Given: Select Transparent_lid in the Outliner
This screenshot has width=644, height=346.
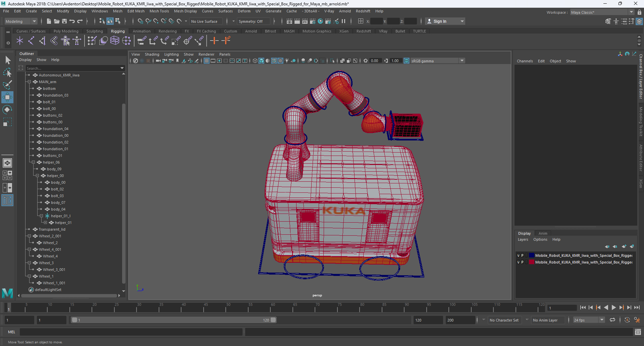Looking at the screenshot, I should (52, 229).
